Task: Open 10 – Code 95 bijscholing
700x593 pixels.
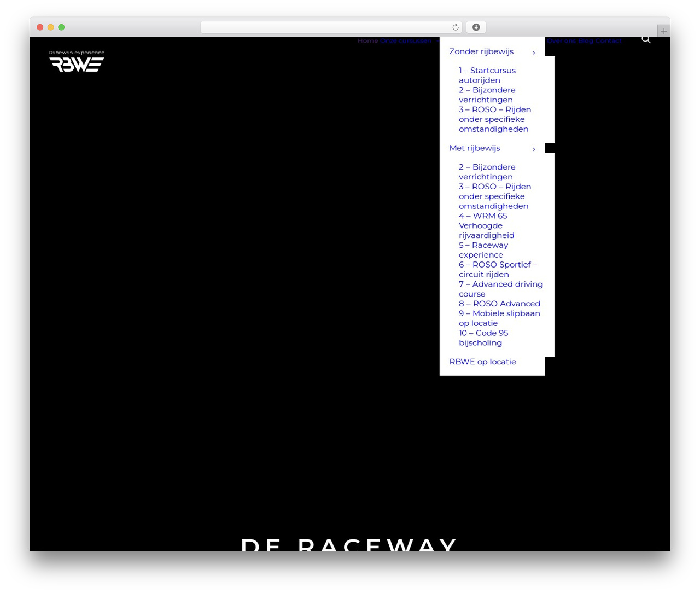Action: point(483,338)
